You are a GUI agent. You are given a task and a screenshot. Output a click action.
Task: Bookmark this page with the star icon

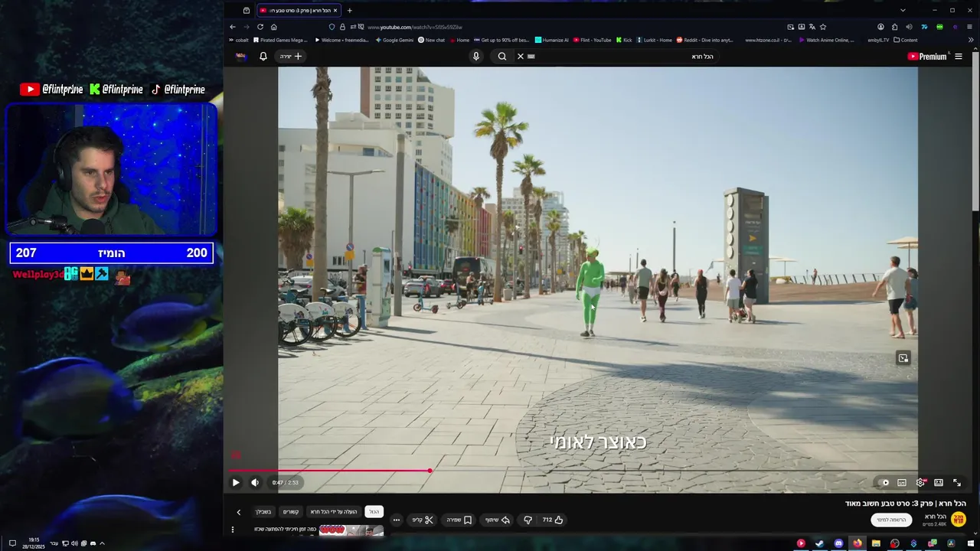[823, 27]
